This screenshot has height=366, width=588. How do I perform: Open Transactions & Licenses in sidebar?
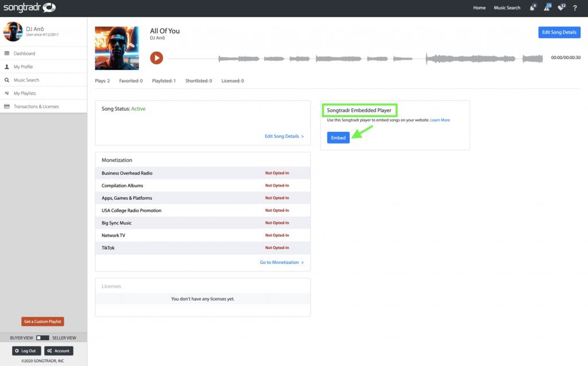tap(36, 106)
